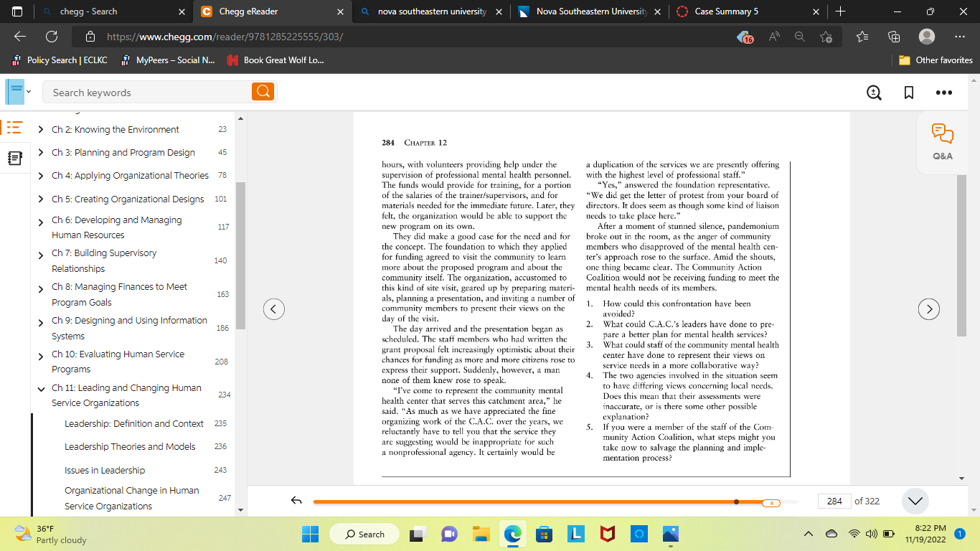Click the Search keywords field

click(x=149, y=92)
